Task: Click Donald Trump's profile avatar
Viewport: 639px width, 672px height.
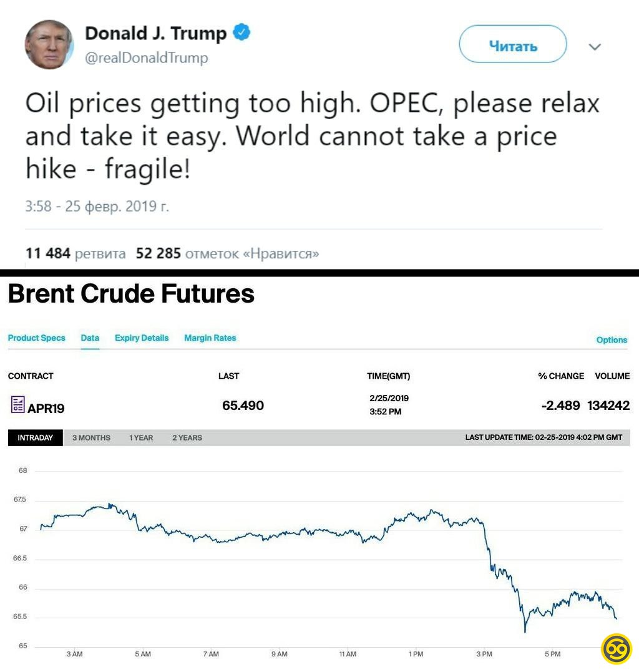Action: tap(49, 45)
